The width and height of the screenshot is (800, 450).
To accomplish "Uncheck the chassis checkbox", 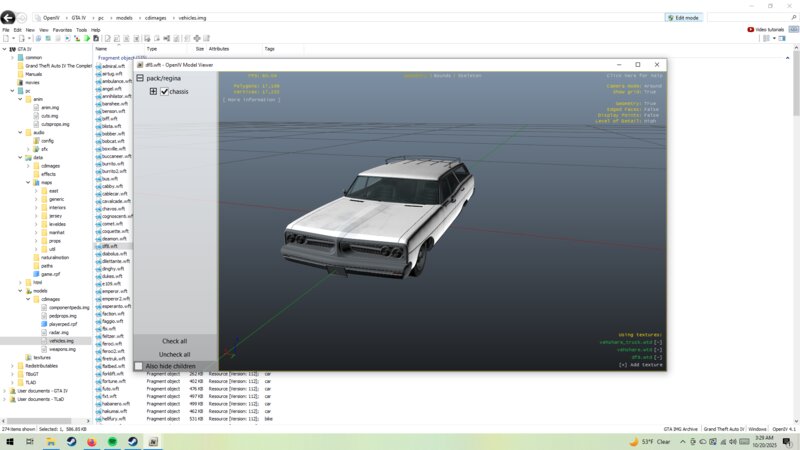I will 165,91.
